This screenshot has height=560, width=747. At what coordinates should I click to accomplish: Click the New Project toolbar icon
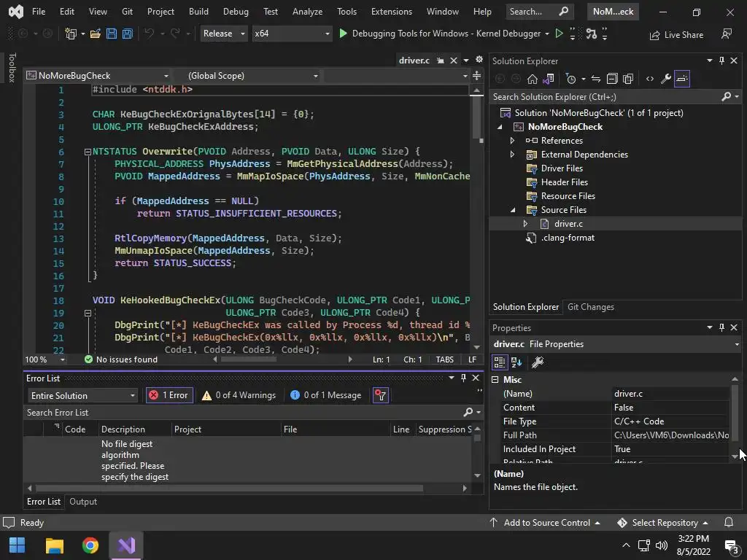coord(71,34)
